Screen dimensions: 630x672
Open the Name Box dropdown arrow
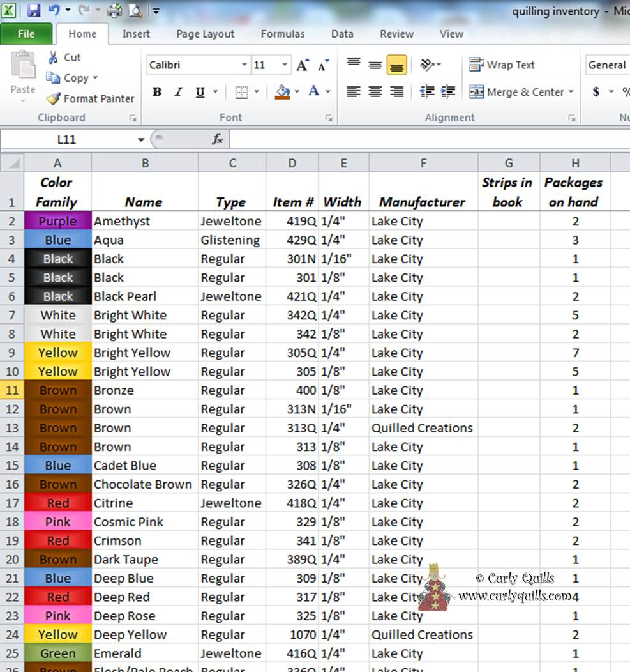coord(141,140)
